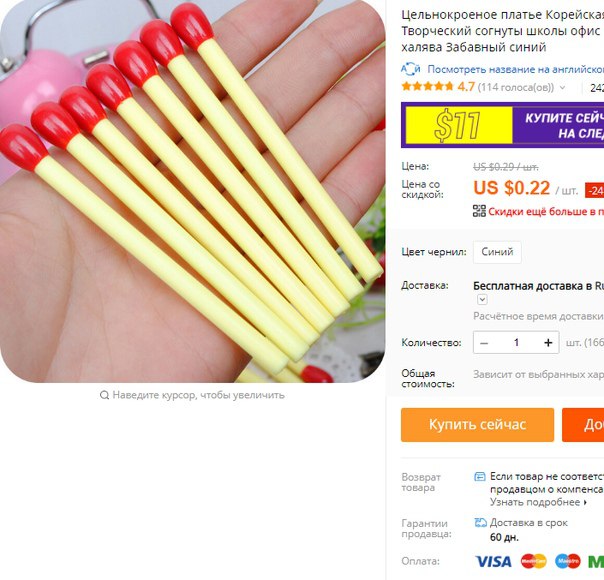Open Посмотреть название на английском link
This screenshot has width=604, height=580.
coord(515,69)
